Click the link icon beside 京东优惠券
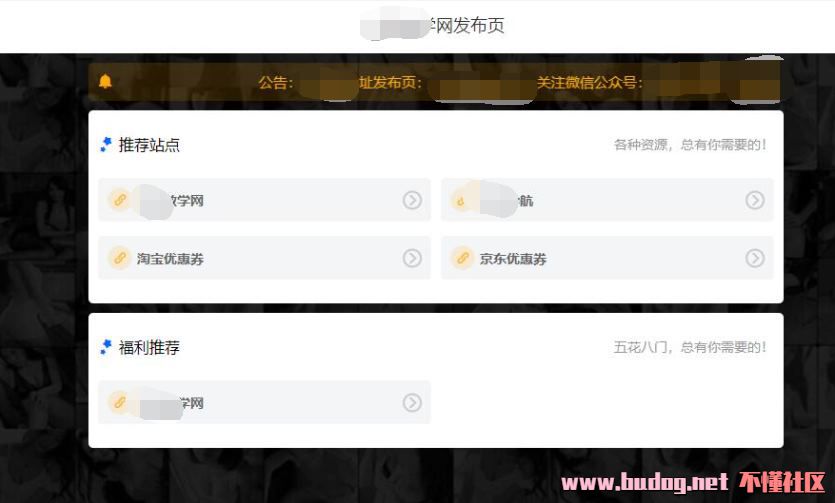The width and height of the screenshot is (835, 503). pos(462,258)
